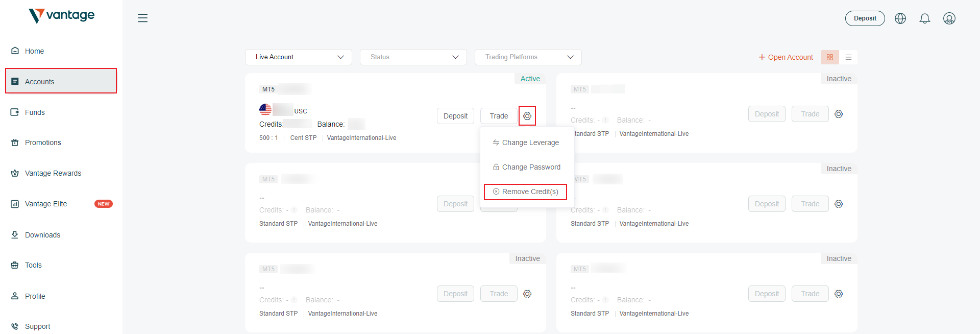The image size is (980, 334).
Task: Click Deposit on the top-right Inactive account card
Action: tap(767, 114)
